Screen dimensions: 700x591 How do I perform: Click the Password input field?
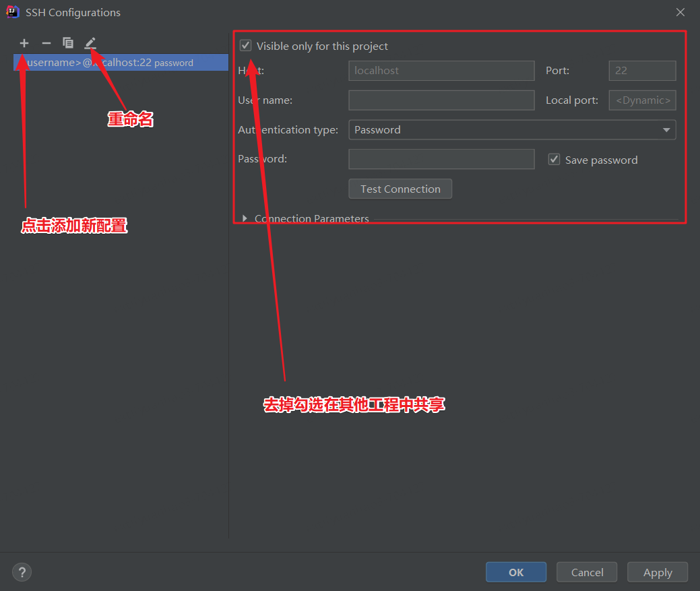coord(441,159)
